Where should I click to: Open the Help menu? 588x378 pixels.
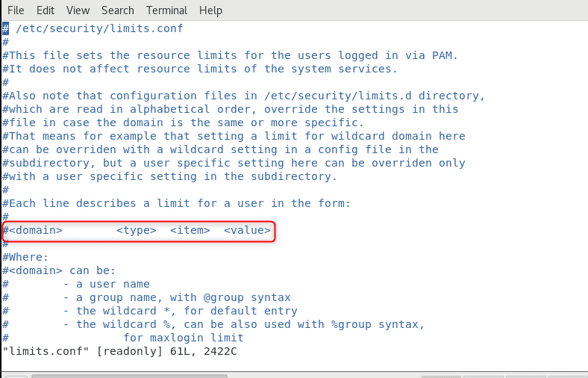(x=210, y=10)
